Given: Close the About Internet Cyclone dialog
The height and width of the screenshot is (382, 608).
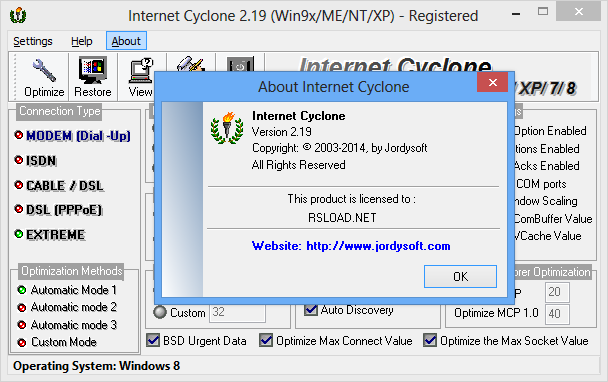Looking at the screenshot, I should point(492,82).
